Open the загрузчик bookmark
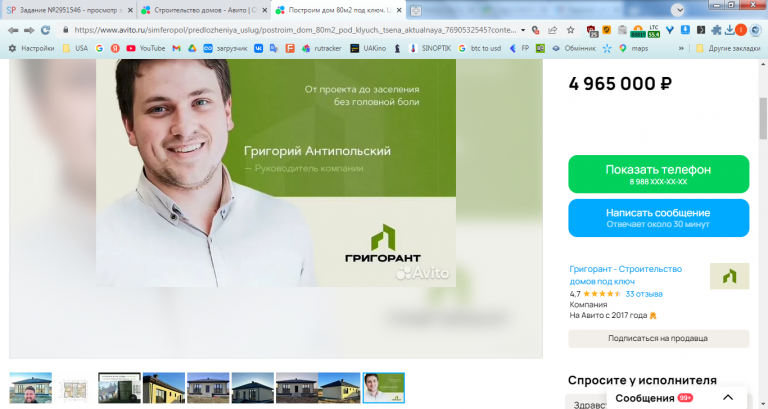Image resolution: width=768 pixels, height=409 pixels. (225, 48)
